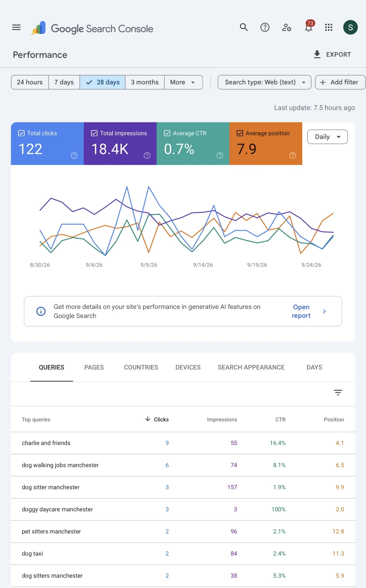
Task: Click the Open report link
Action: [x=301, y=311]
